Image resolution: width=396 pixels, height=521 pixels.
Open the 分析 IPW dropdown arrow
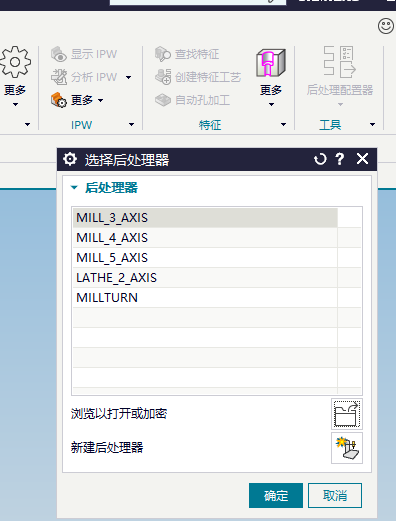pos(128,77)
